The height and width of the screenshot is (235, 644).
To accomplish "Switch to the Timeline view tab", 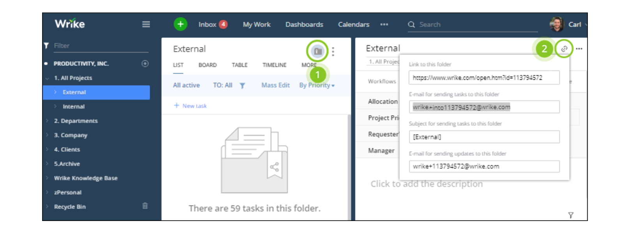I will [274, 65].
